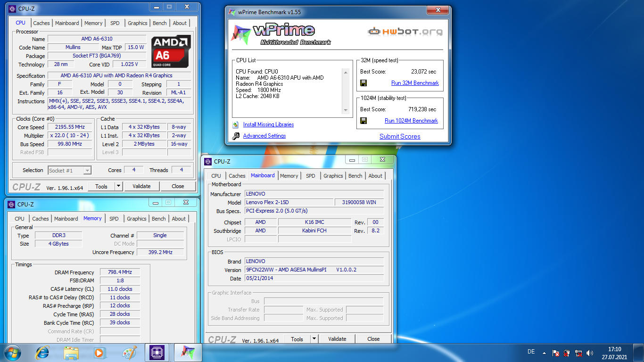Screen dimensions: 644x362
Task: Click the CPU-Z Mainboard window title icon
Action: point(208,162)
